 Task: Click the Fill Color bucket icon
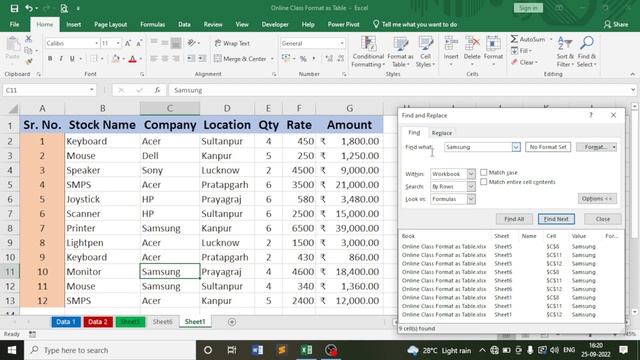point(116,59)
